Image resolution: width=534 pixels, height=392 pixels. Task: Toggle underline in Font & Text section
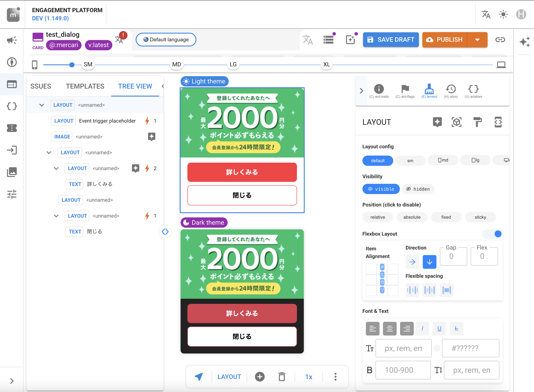coord(439,329)
